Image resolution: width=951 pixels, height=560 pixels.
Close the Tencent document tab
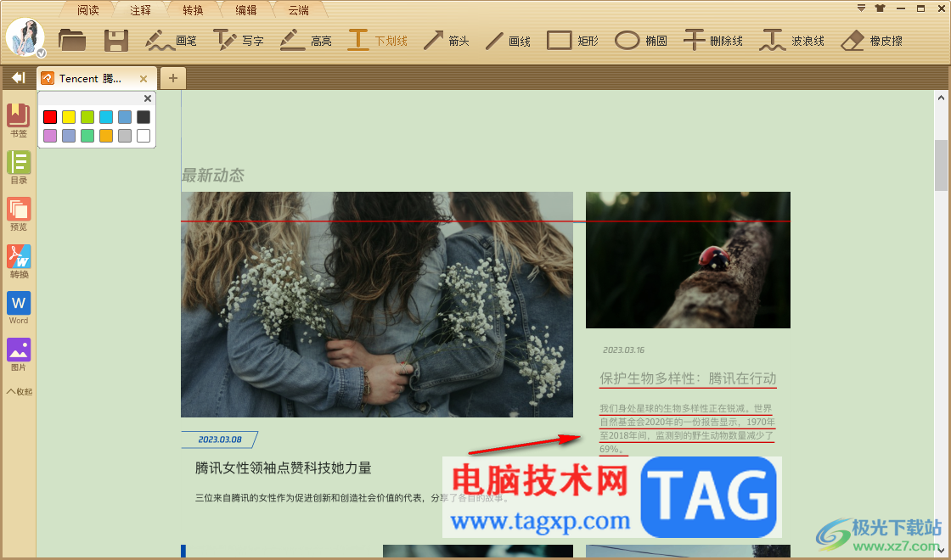[143, 79]
